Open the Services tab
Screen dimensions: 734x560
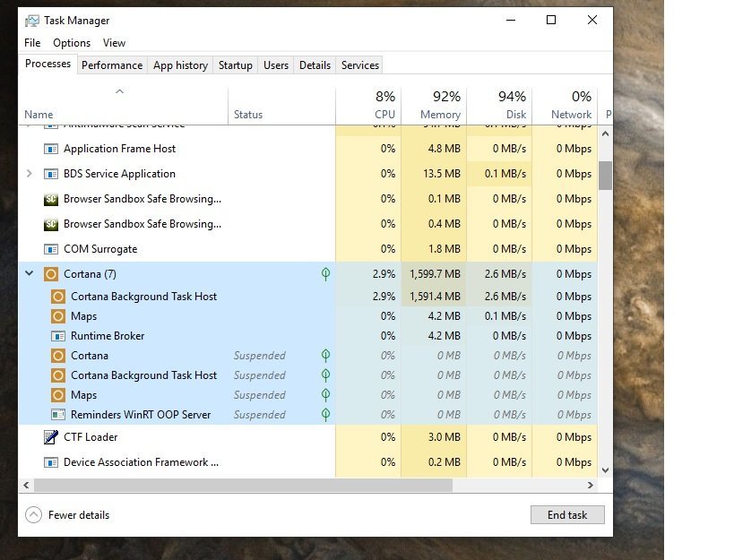(360, 65)
